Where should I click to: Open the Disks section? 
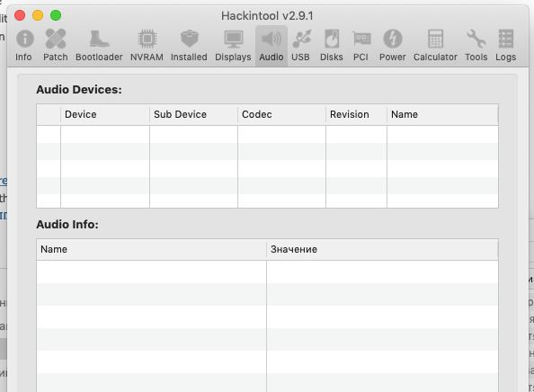(x=332, y=45)
